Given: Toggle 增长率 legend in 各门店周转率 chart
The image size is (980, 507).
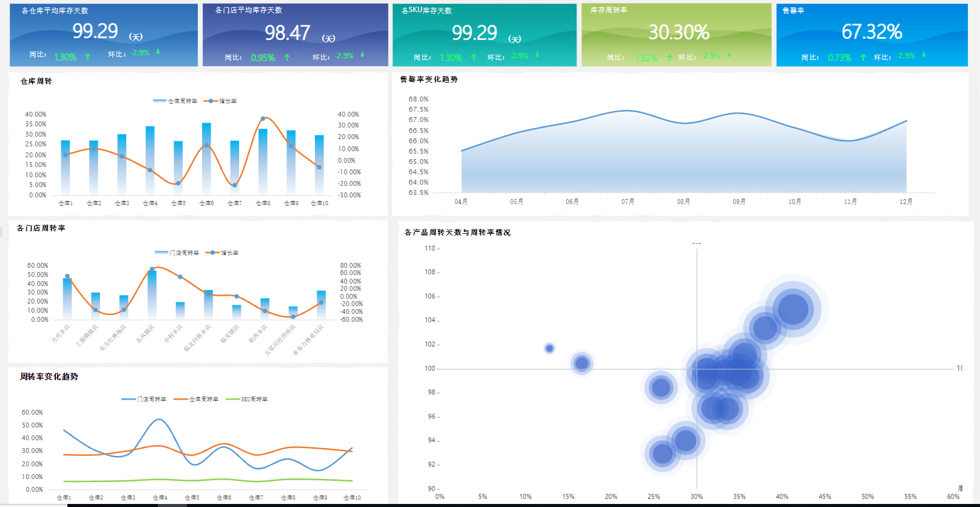Looking at the screenshot, I should 222,253.
